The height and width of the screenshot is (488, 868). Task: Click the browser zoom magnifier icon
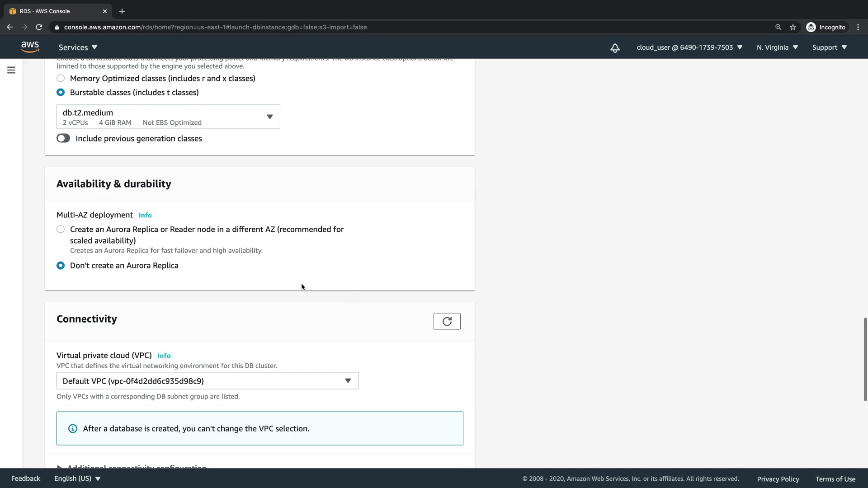pos(778,27)
